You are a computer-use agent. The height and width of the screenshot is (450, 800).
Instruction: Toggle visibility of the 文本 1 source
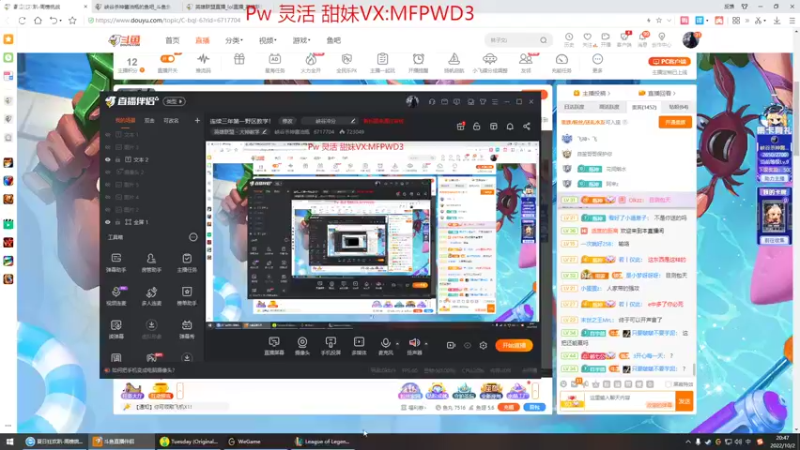(x=108, y=135)
